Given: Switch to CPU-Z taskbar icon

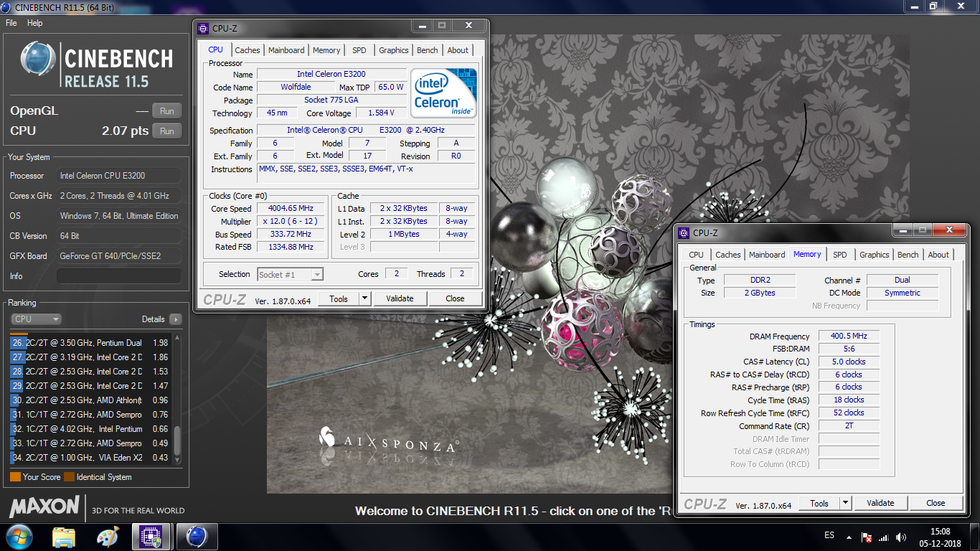Looking at the screenshot, I should (x=151, y=537).
